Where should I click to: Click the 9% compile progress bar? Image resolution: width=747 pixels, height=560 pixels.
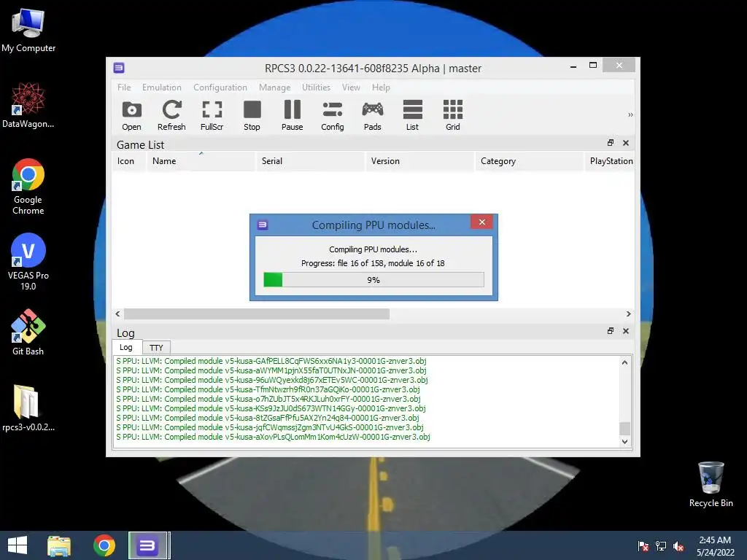[373, 280]
